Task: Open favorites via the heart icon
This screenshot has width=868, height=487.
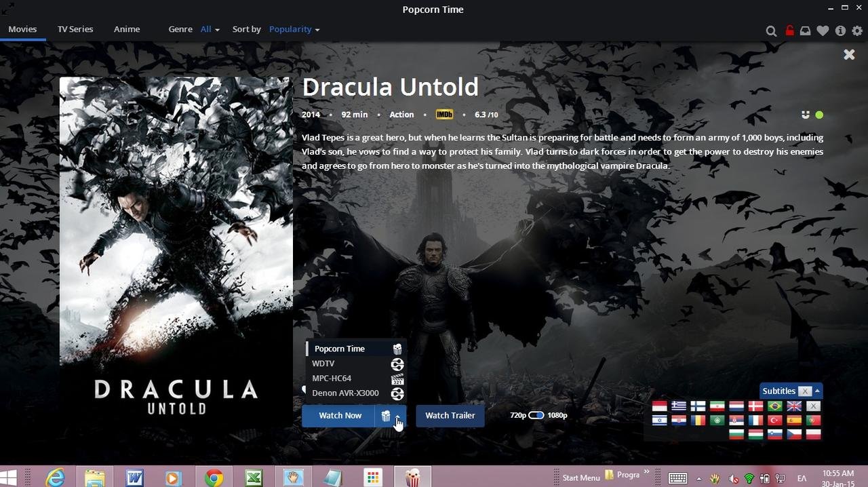Action: tap(823, 31)
